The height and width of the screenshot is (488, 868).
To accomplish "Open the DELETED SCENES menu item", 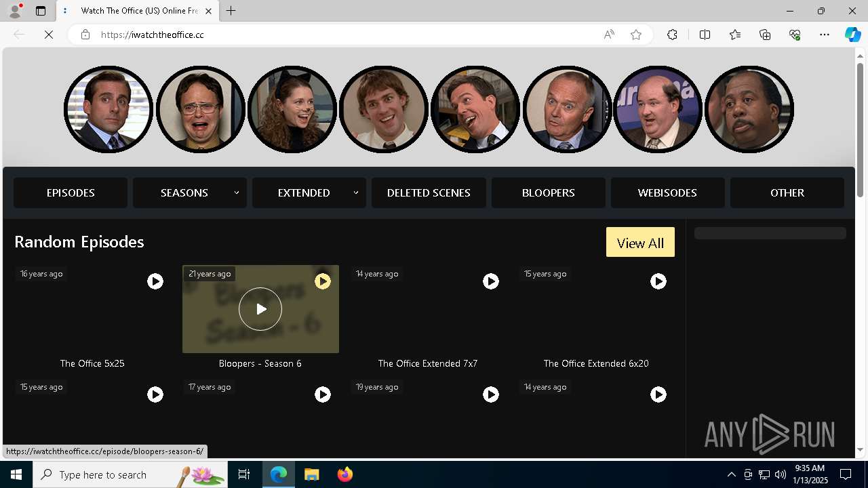I will (429, 192).
